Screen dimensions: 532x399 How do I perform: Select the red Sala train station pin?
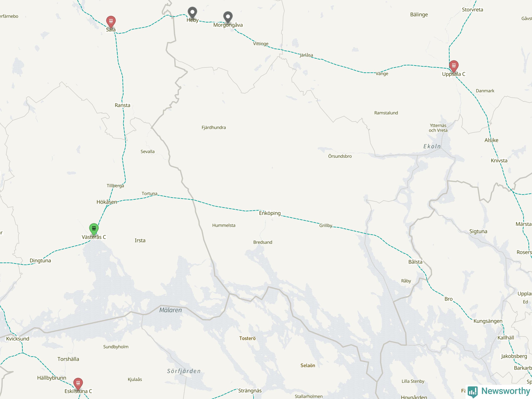[111, 22]
